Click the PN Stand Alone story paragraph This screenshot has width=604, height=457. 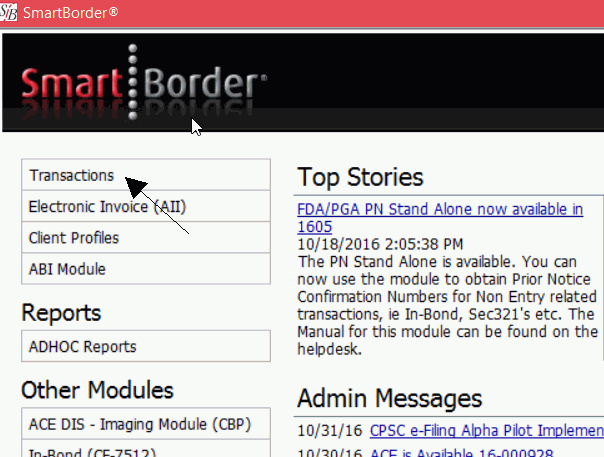[447, 306]
